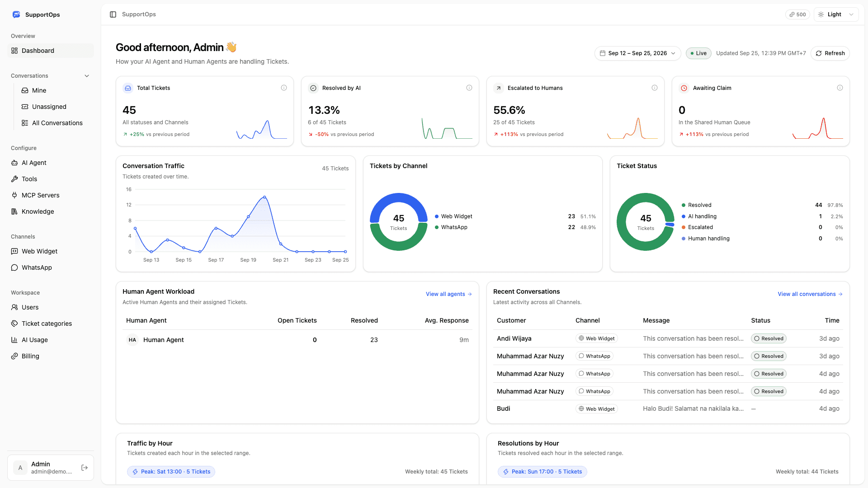Click the Resolved by AI checkmark icon
This screenshot has height=488, width=868.
313,88
